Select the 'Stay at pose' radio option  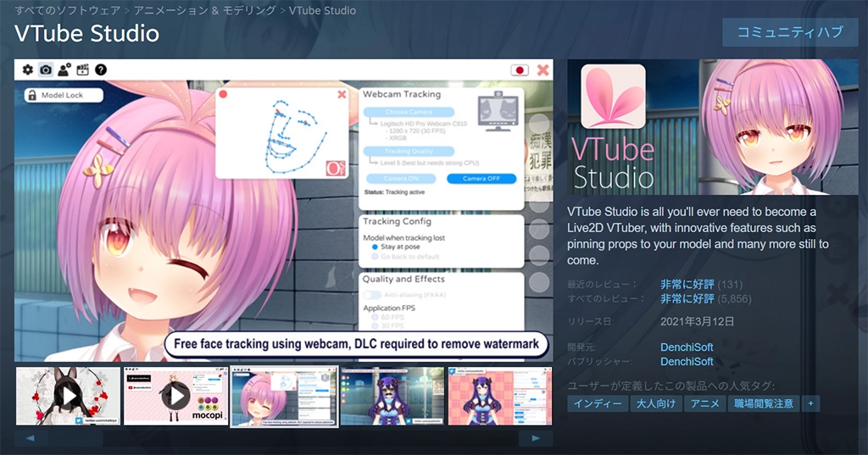click(375, 247)
